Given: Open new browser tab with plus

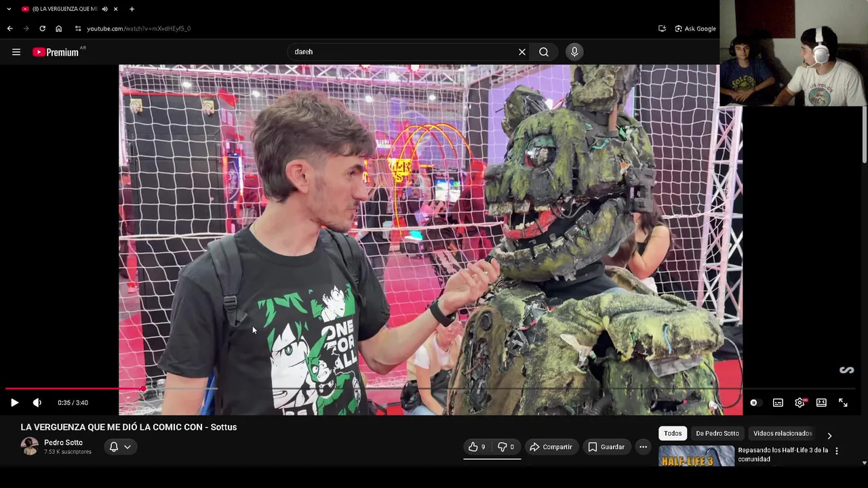Looking at the screenshot, I should (132, 9).
